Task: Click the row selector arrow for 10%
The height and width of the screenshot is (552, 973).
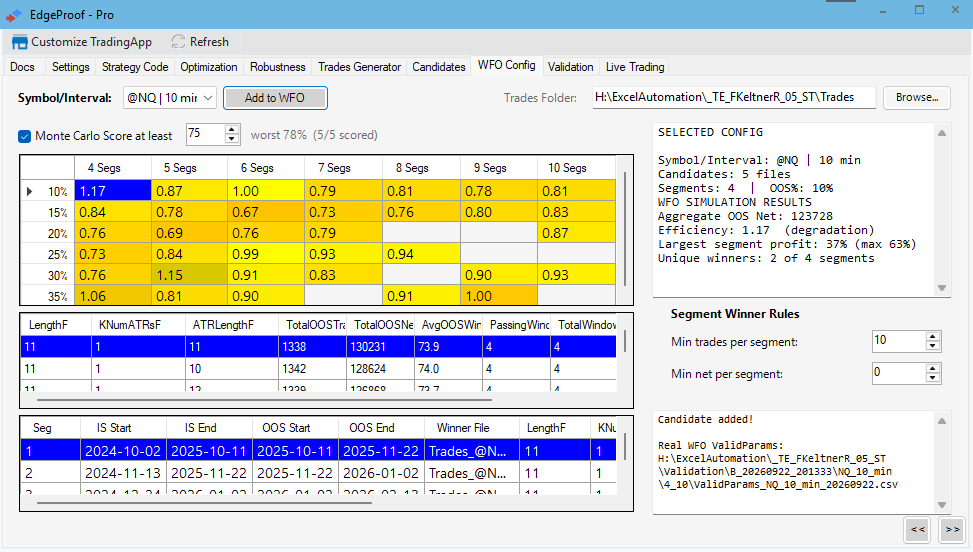Action: click(x=29, y=192)
